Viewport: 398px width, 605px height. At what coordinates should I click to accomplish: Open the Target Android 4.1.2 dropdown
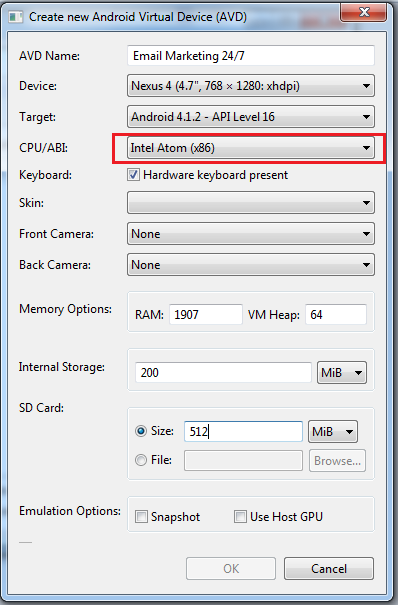[x=251, y=117]
